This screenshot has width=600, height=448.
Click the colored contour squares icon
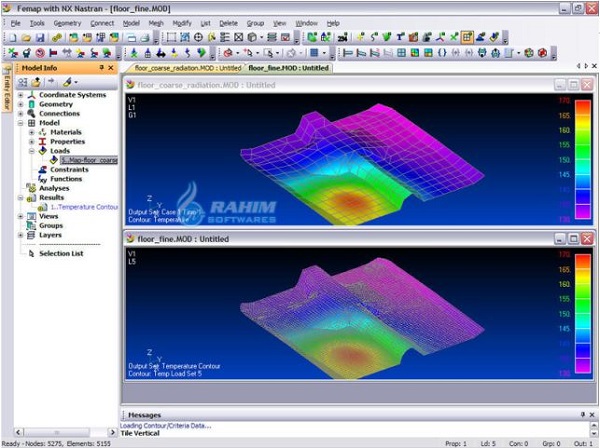(x=415, y=53)
